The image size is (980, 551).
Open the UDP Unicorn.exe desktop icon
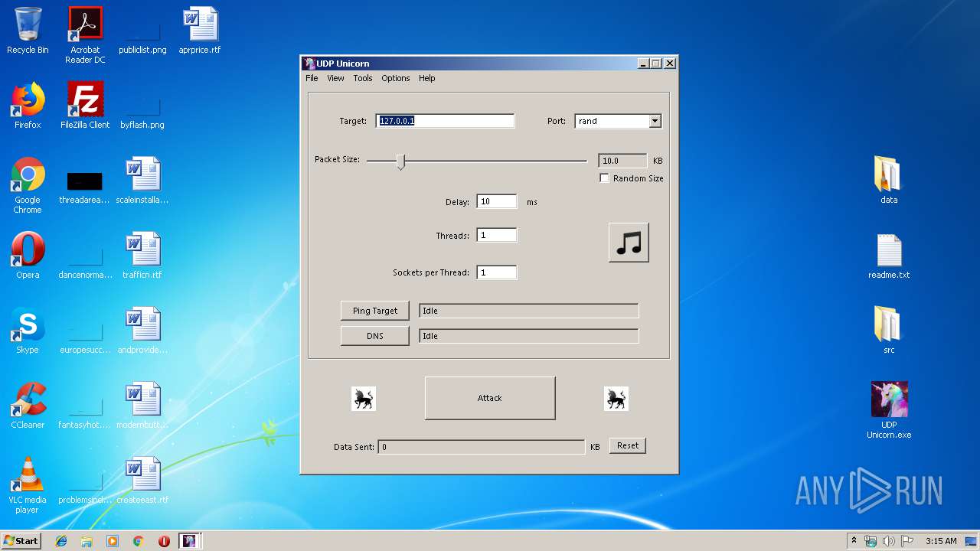click(x=889, y=410)
